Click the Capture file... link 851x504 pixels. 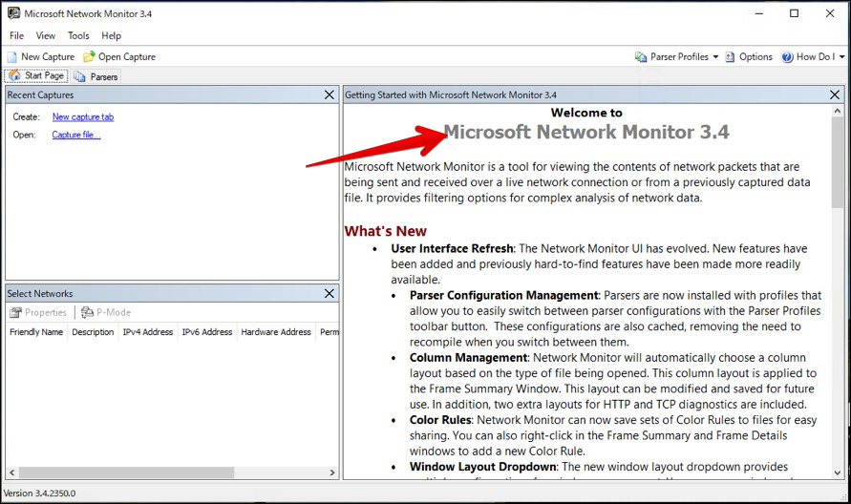coord(75,135)
